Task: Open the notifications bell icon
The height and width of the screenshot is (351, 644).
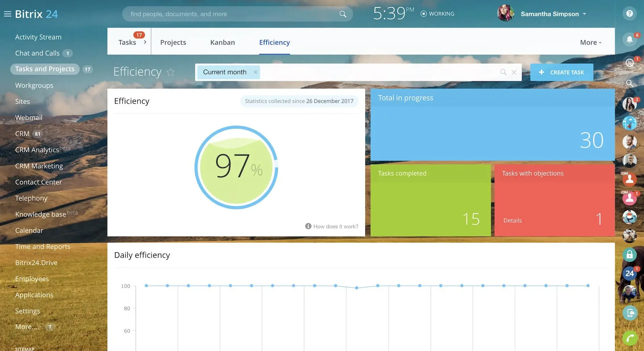Action: [629, 39]
